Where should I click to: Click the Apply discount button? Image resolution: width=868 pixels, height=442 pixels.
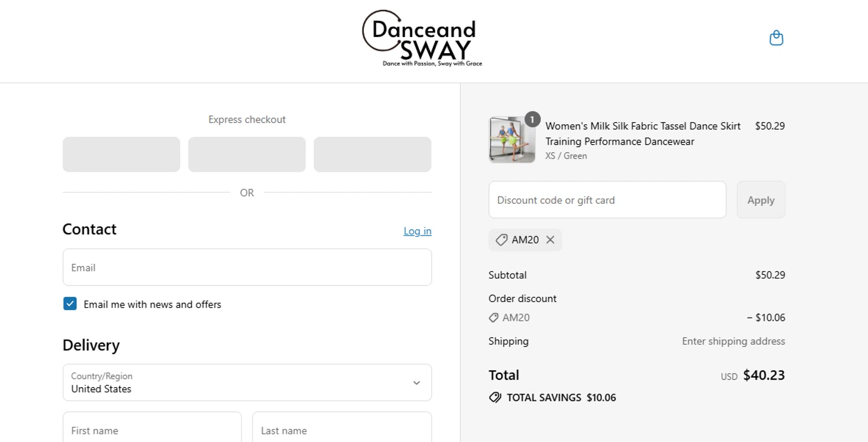(x=760, y=200)
